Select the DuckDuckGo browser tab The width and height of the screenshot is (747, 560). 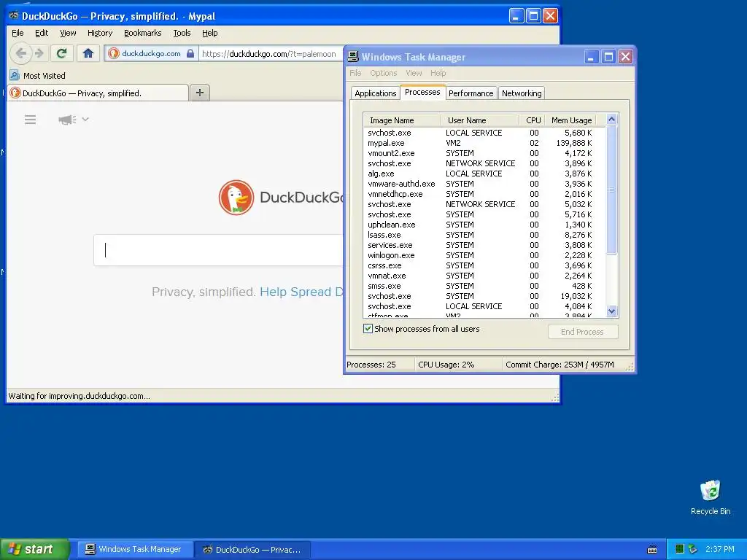[x=98, y=93]
